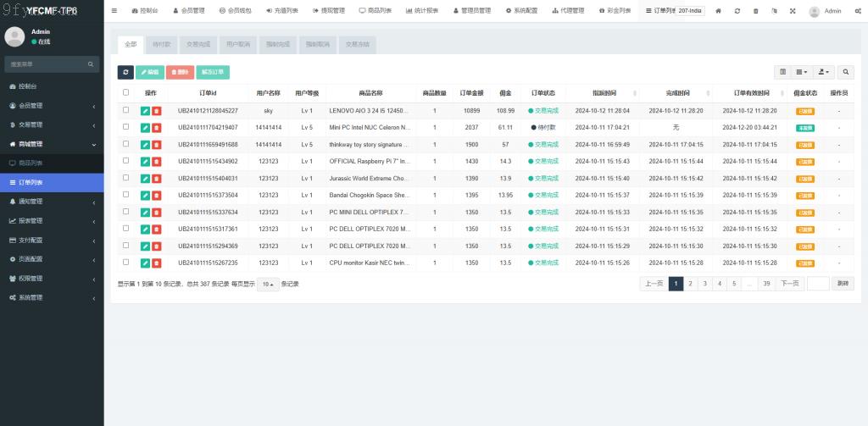The width and height of the screenshot is (868, 426).
Task: Open 统计报表 in the top navigation
Action: click(422, 11)
